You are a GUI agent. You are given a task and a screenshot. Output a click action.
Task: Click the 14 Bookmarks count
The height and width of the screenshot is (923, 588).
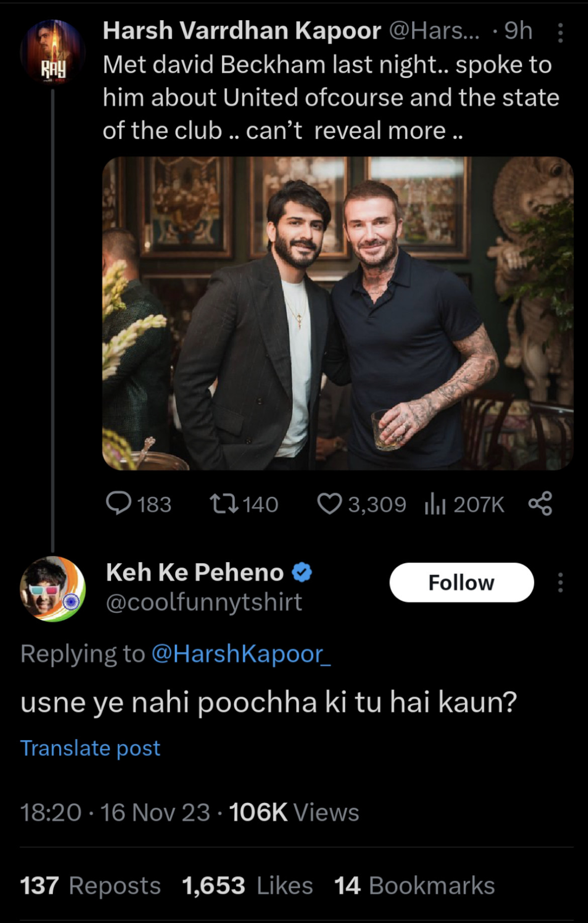click(414, 886)
